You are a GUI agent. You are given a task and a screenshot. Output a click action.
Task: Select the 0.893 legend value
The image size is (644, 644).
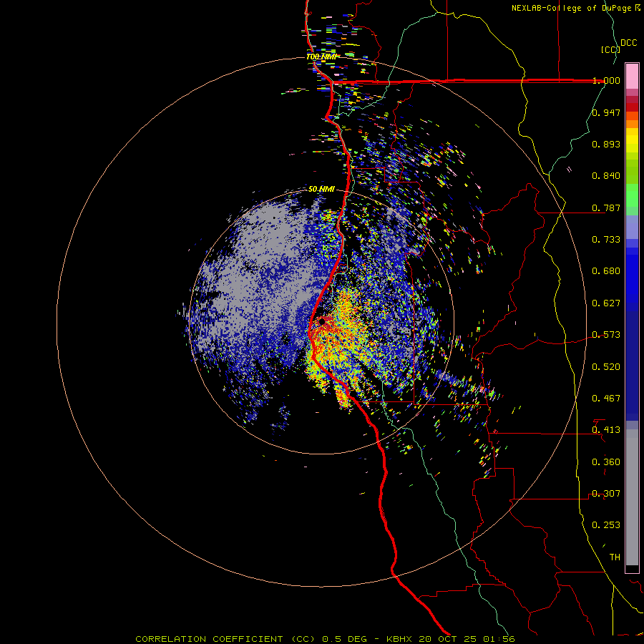(606, 144)
